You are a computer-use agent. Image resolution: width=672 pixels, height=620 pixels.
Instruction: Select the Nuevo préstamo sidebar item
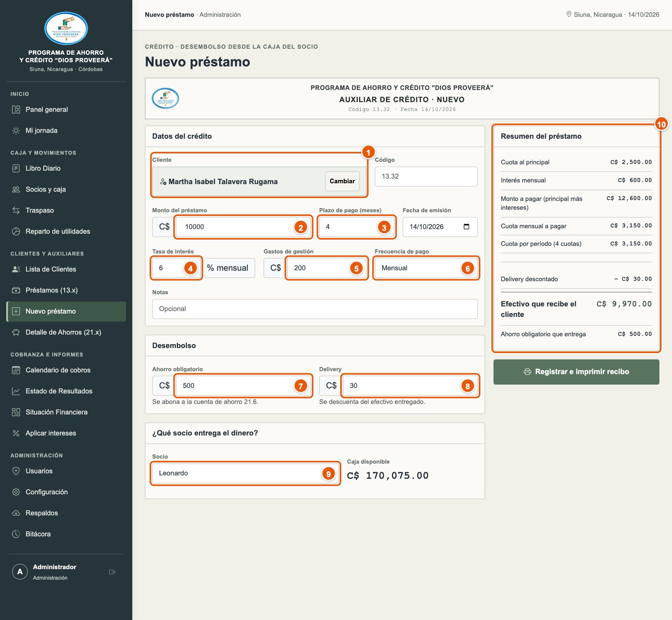pos(66,311)
